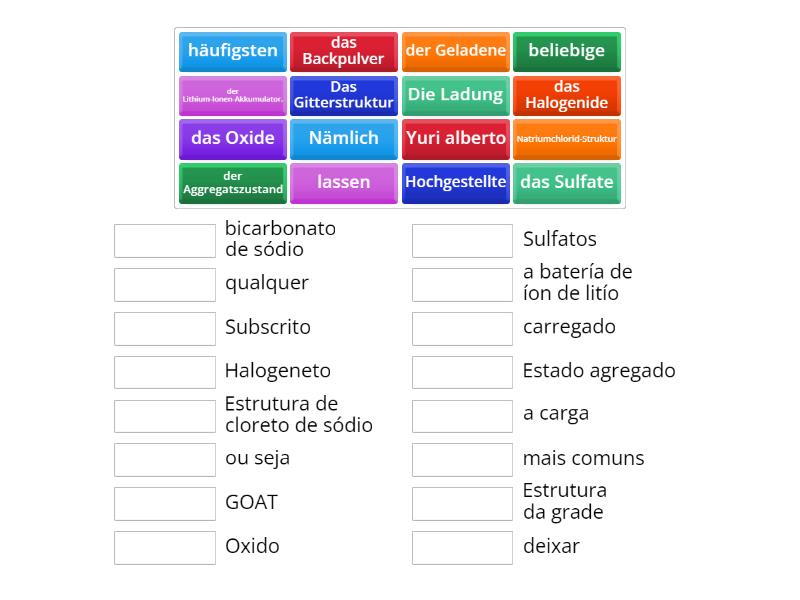Click the empty box beside 'bicarbonato de sódio'
The height and width of the screenshot is (600, 800).
pyautogui.click(x=165, y=241)
